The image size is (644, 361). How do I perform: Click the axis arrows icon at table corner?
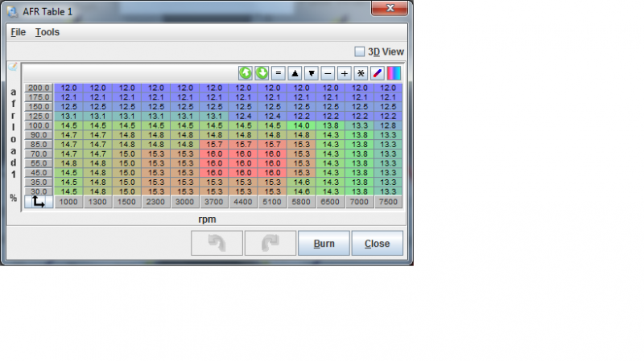(39, 202)
